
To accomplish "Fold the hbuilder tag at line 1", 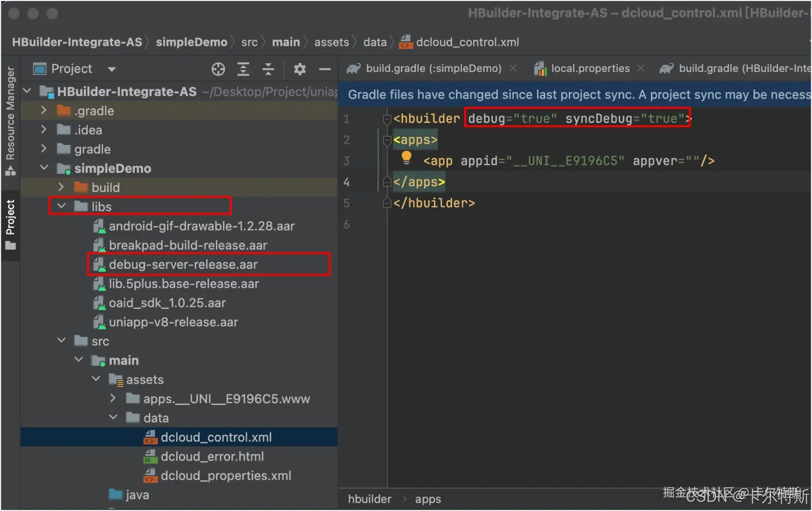I will (x=387, y=119).
